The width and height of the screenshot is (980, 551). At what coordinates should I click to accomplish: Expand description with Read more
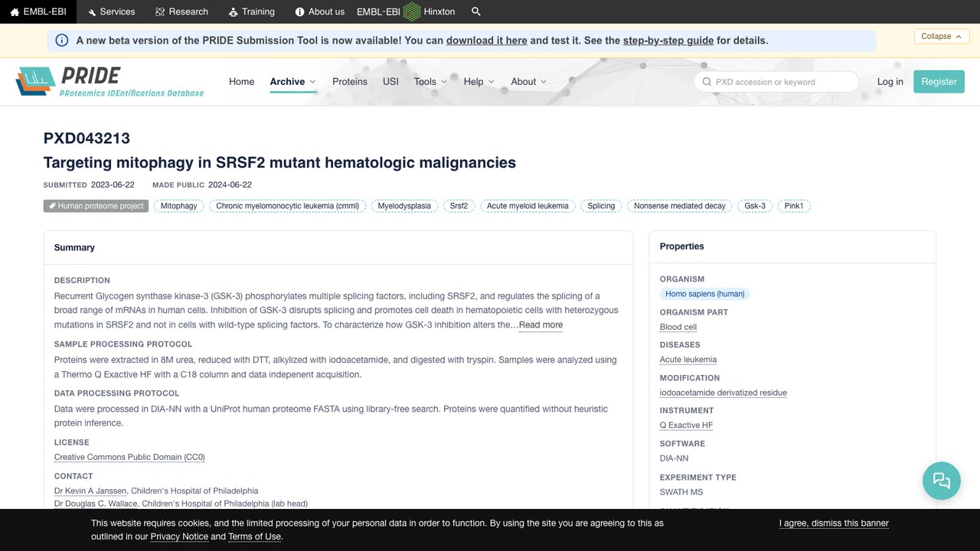click(x=541, y=325)
